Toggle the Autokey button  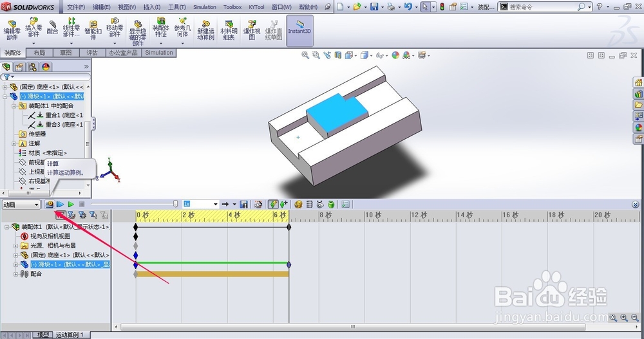tap(272, 204)
